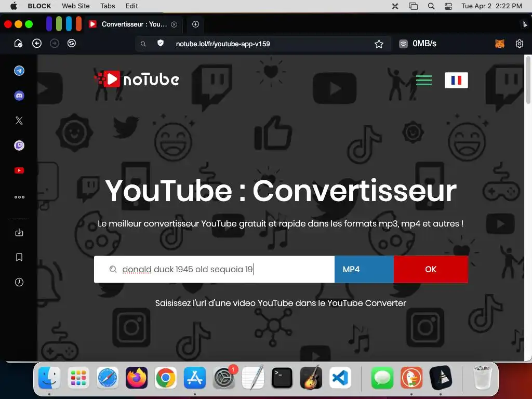Image resolution: width=532 pixels, height=399 pixels.
Task: Launch Google Chrome from the Dock
Action: (x=166, y=378)
